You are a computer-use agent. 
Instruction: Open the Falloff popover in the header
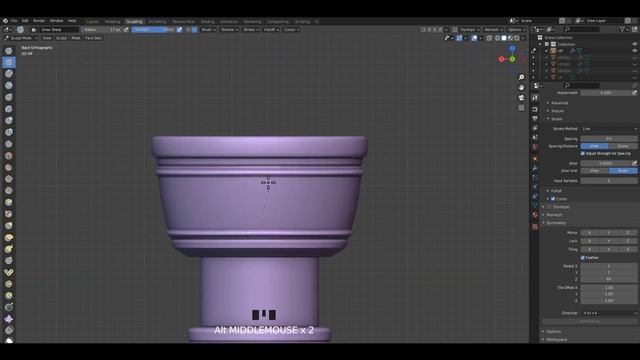[271, 29]
